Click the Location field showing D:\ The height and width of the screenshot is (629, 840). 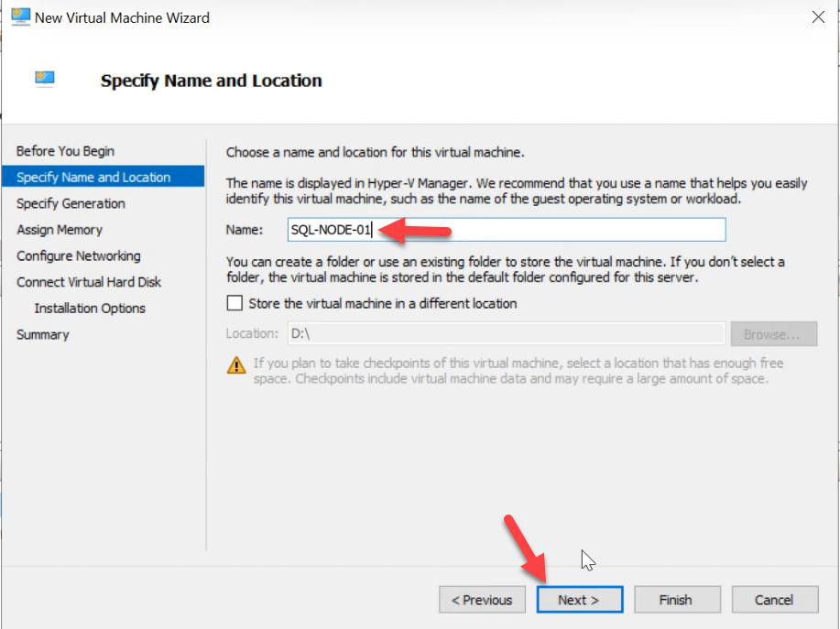coord(507,334)
